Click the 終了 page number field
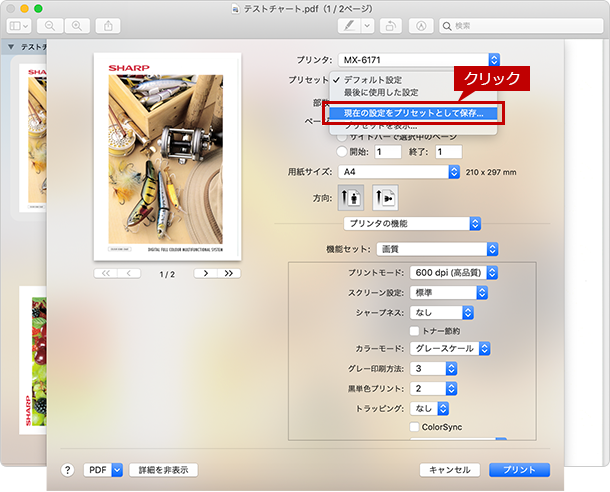This screenshot has height=492, width=610. (449, 152)
